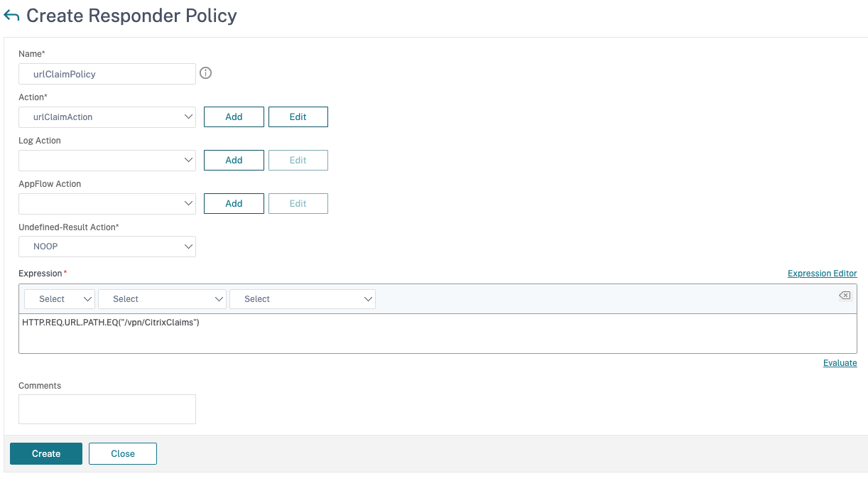Open Undefined-Result Action dropdown set to NOOP

107,247
